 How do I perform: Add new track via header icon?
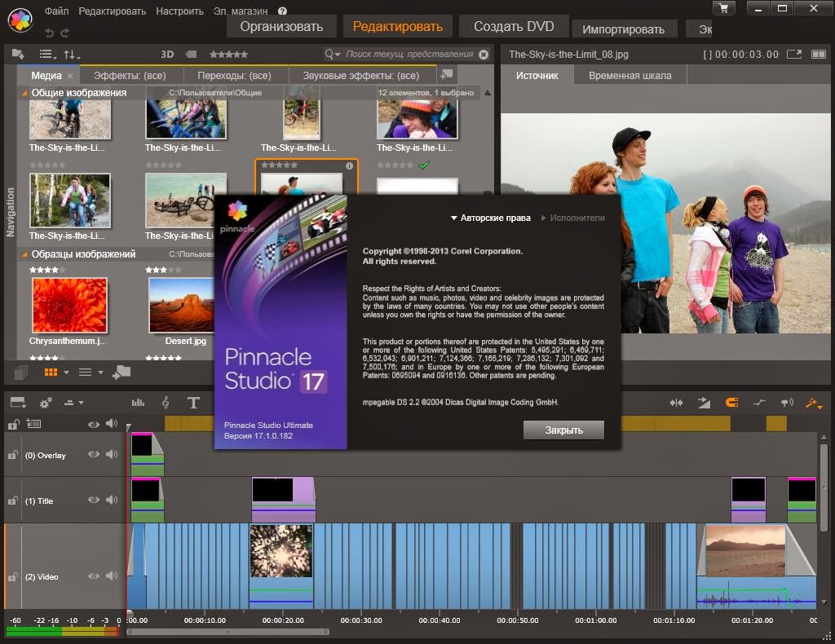tap(33, 424)
